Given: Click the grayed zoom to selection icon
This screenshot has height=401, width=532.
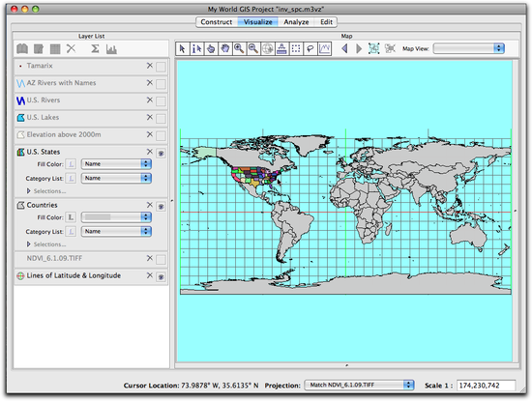Looking at the screenshot, I should coord(390,49).
